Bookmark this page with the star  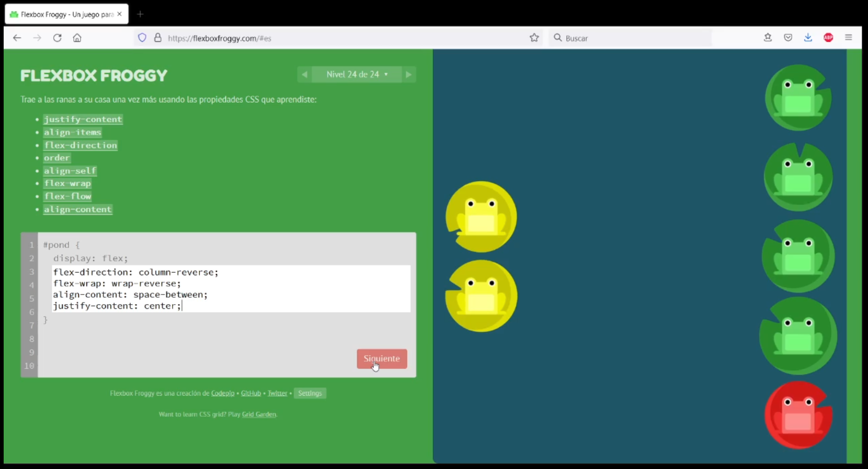pyautogui.click(x=534, y=38)
